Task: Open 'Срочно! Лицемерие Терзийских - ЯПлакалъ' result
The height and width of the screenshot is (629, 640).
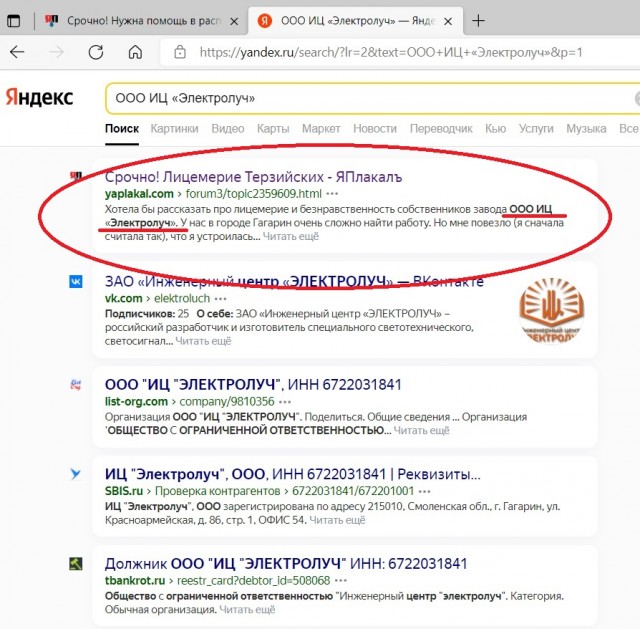Action: tap(253, 177)
